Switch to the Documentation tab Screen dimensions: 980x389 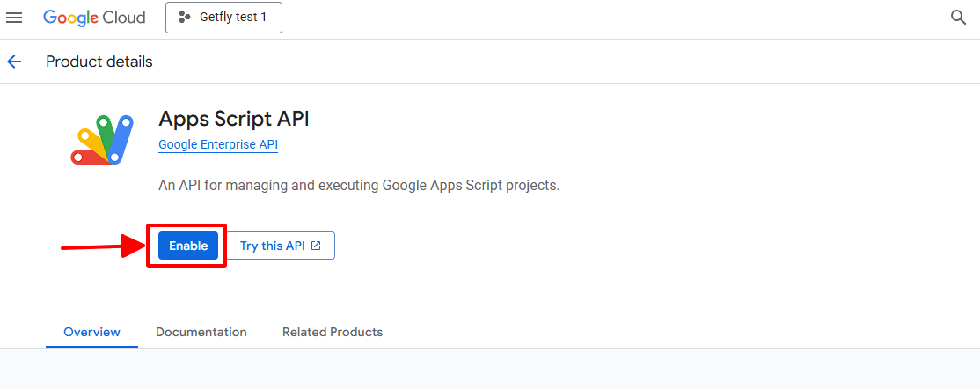pos(201,332)
